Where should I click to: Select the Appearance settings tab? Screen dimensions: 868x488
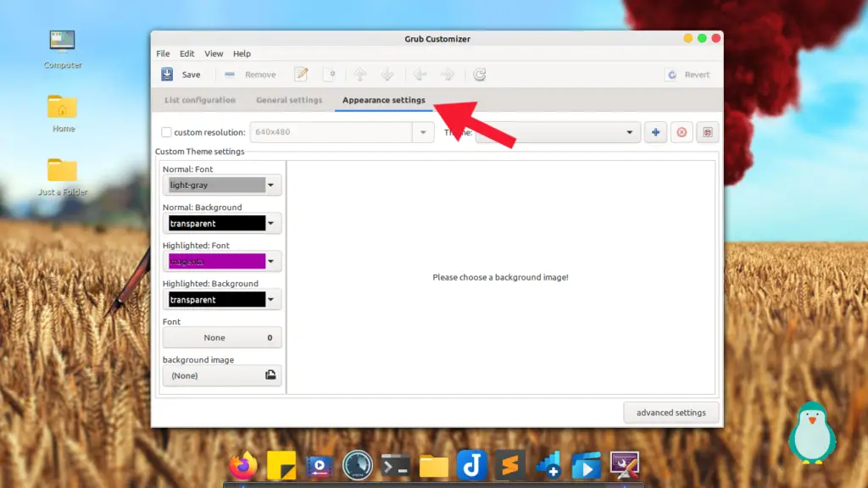coord(384,100)
